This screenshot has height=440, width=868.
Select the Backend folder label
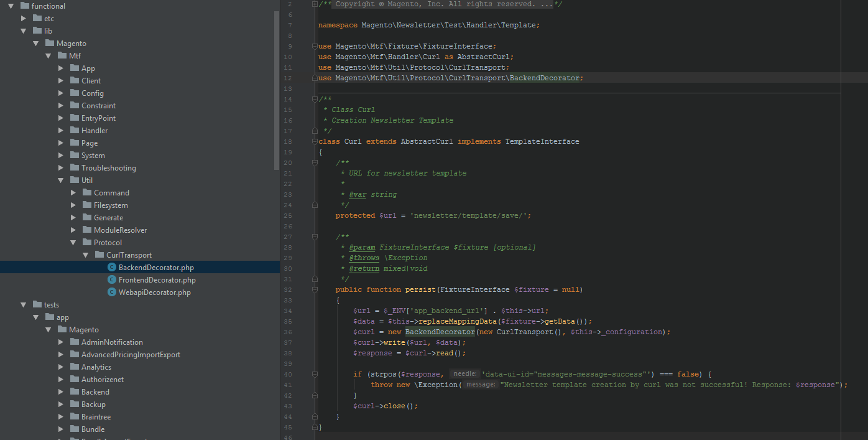(x=95, y=392)
